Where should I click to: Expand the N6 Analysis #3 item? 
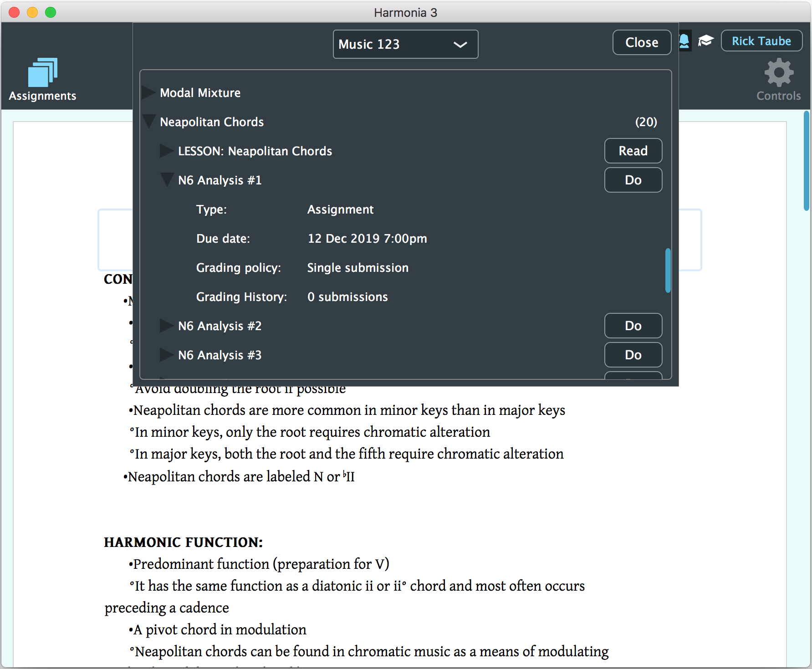pyautogui.click(x=166, y=355)
